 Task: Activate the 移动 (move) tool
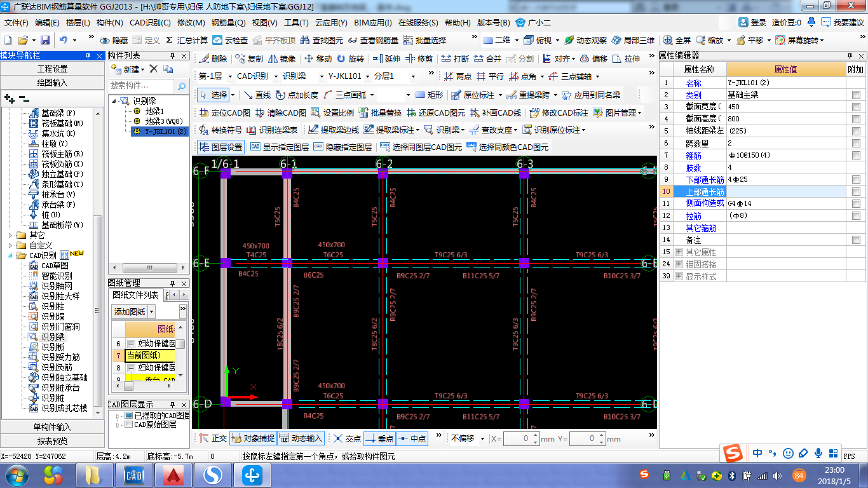coord(318,58)
